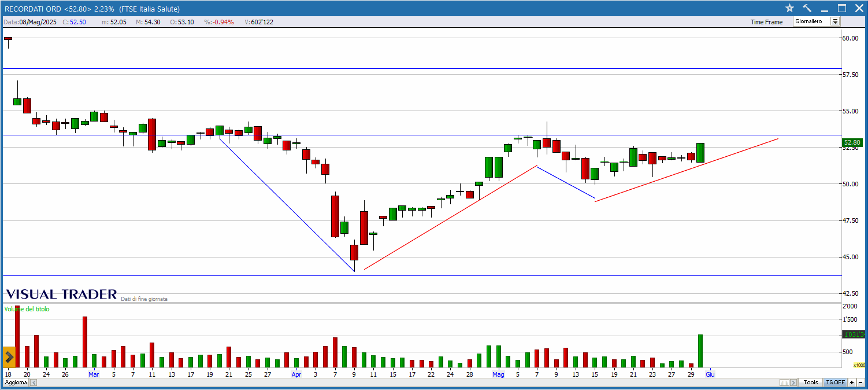
Task: Click the 60.00 price axis label
Action: click(x=850, y=38)
